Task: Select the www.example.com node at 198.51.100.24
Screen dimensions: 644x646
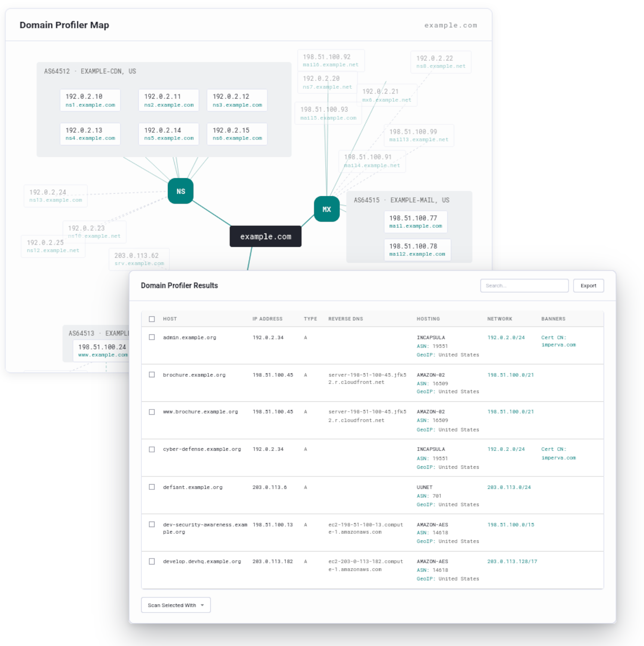Action: click(x=101, y=351)
